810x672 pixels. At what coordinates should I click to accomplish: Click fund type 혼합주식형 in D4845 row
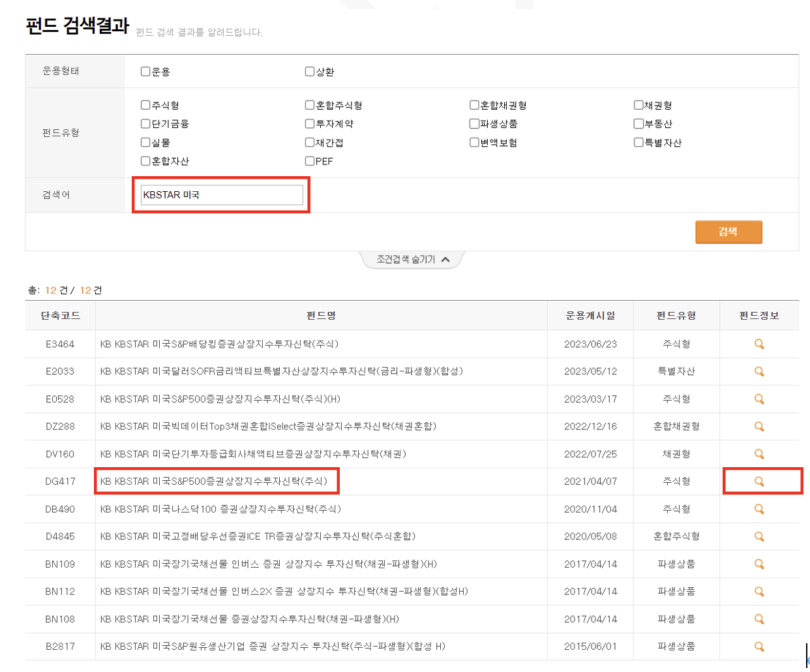click(x=676, y=536)
